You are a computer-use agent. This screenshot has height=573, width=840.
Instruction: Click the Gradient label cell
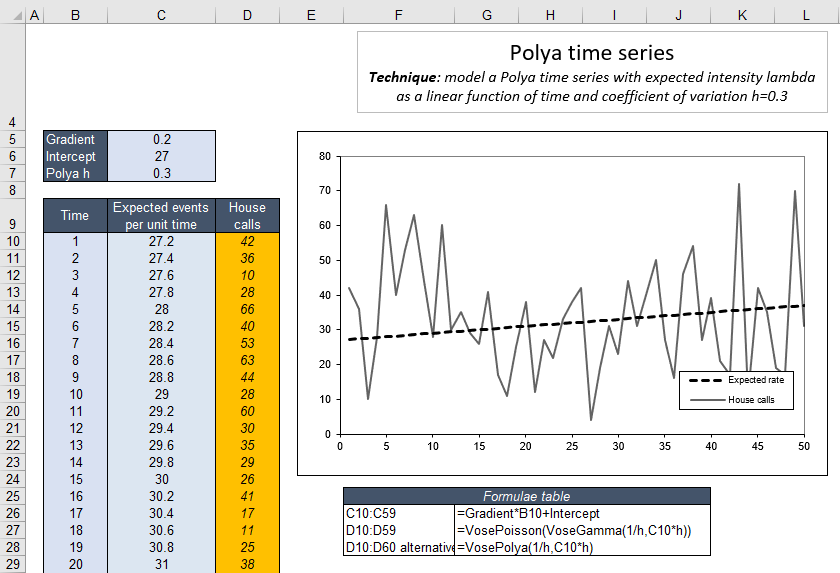76,139
